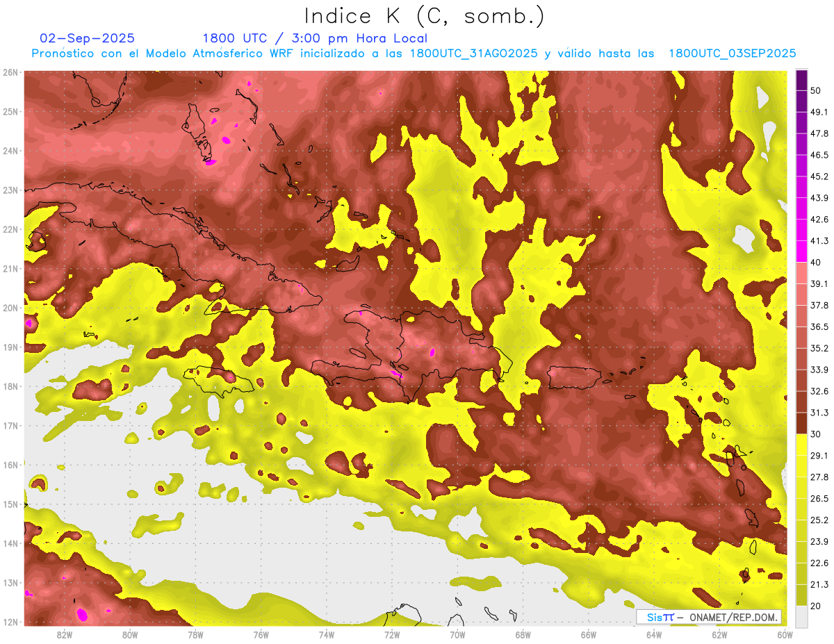Click the '82W' longitude label
Viewport: 834px width, 644px height.
65,635
